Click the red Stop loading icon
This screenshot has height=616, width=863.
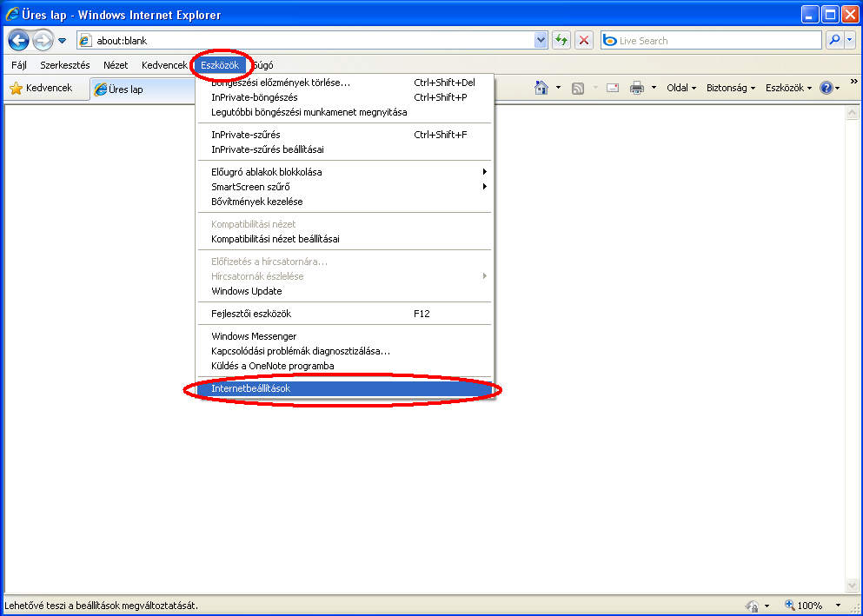[584, 40]
